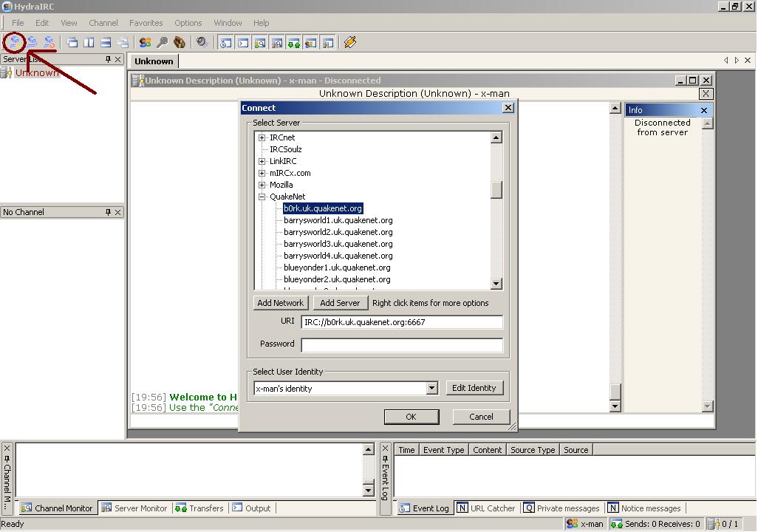The height and width of the screenshot is (532, 758).
Task: Click the Password input field
Action: point(402,345)
